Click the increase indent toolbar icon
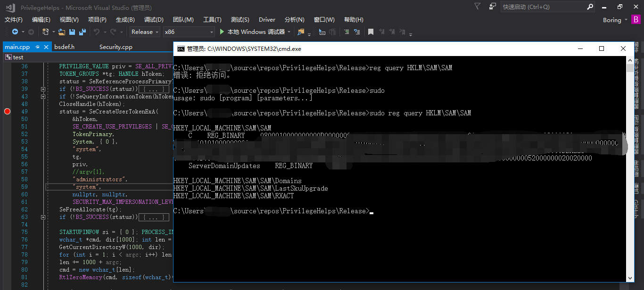This screenshot has height=290, width=644. coord(347,32)
